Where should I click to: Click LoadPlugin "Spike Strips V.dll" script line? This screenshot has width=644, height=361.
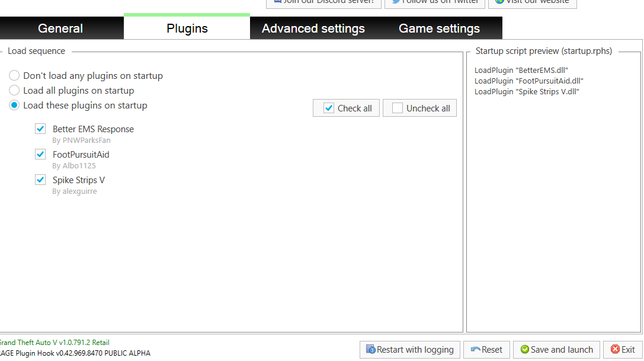[527, 92]
